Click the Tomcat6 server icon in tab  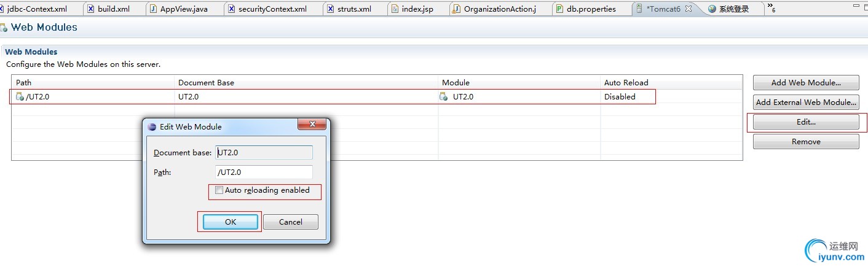640,9
